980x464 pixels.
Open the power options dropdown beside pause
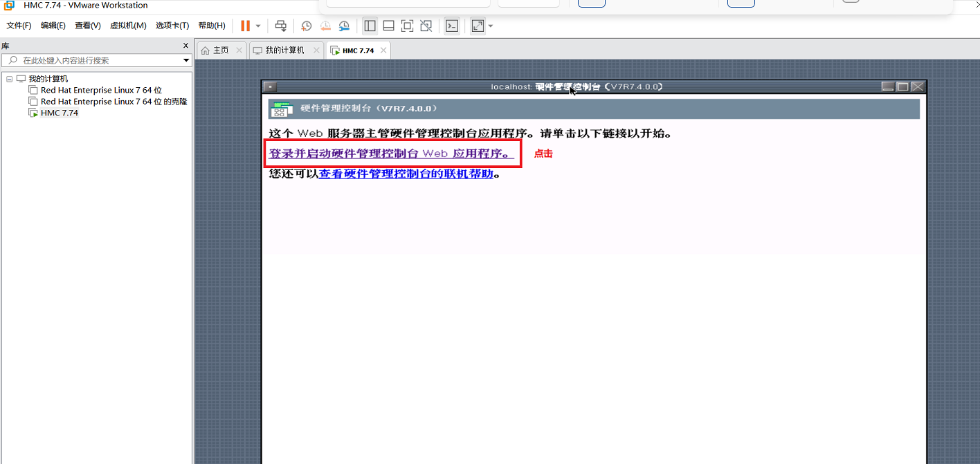coord(258,26)
